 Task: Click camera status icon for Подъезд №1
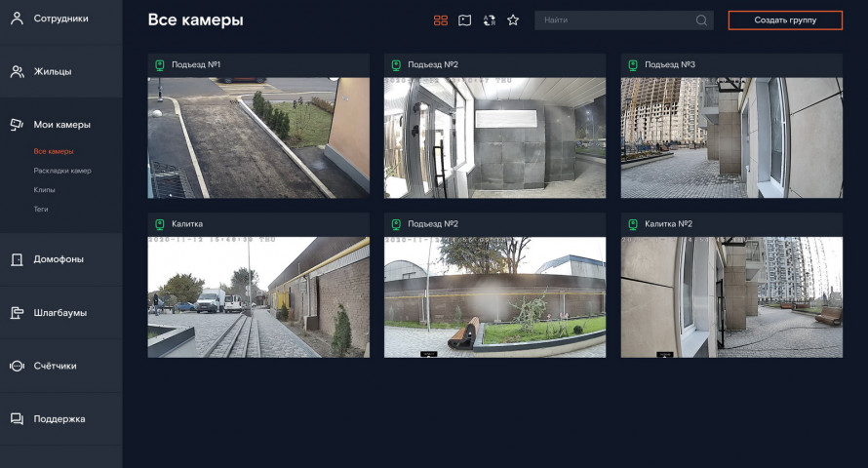[159, 65]
